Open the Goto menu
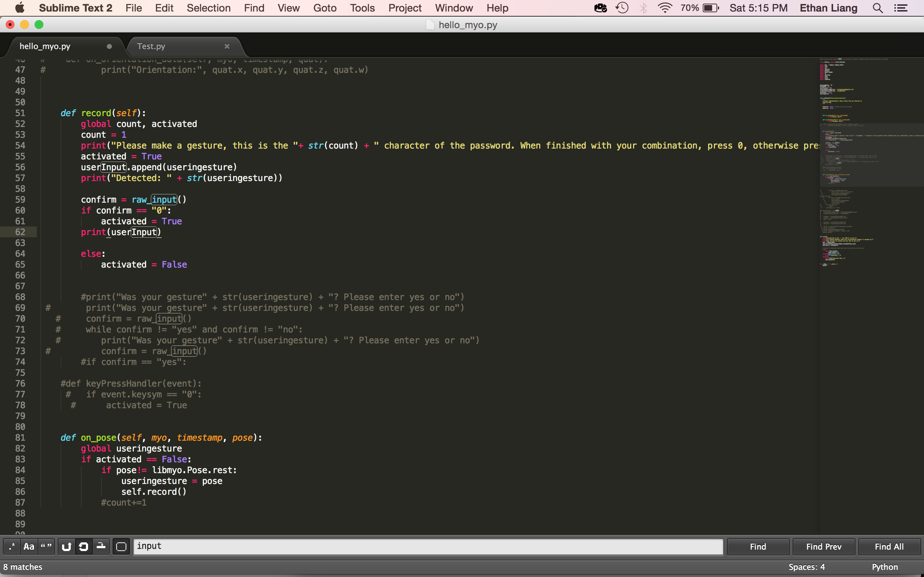 pos(324,8)
